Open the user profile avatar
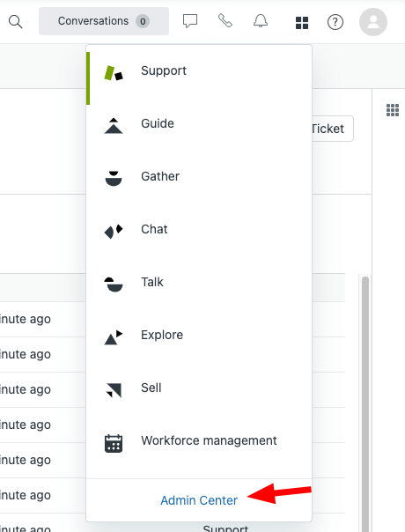Viewport: 405px width, 532px height. pos(373,22)
